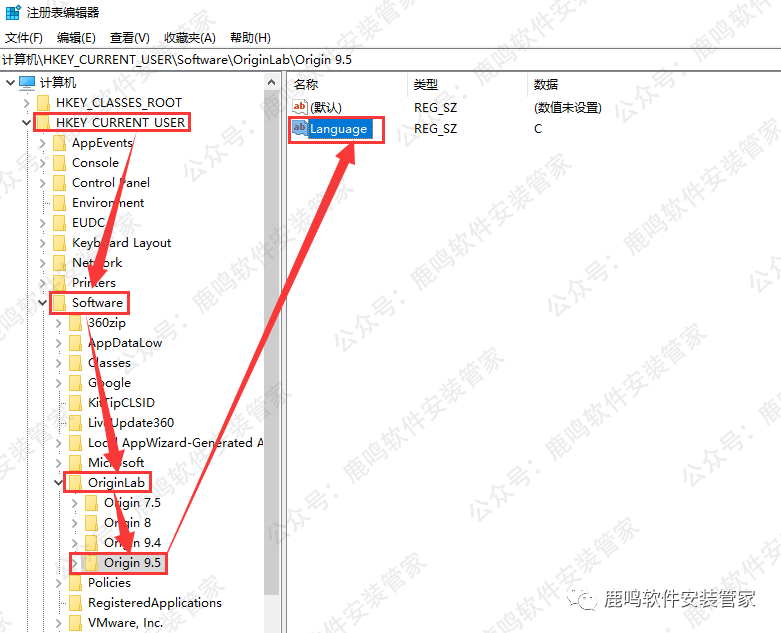Click the HKEY_CLASSES_ROOT folder icon
This screenshot has height=633, width=781.
pos(43,103)
